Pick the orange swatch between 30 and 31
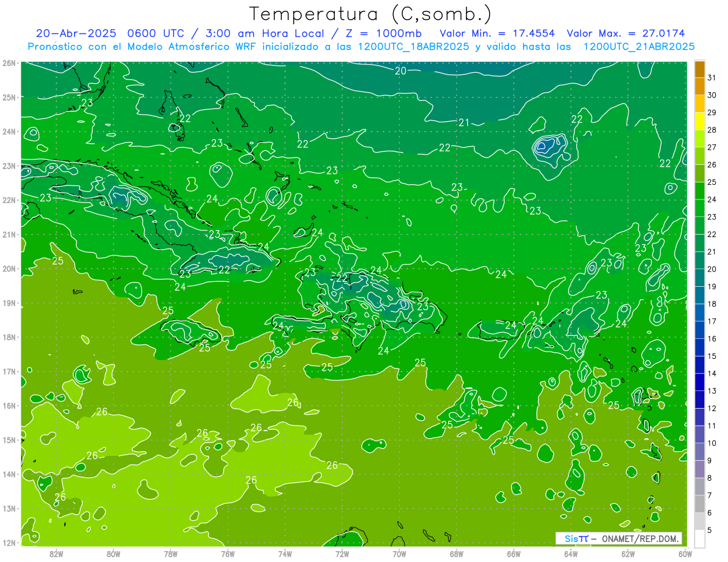This screenshot has height=562, width=728. [699, 87]
